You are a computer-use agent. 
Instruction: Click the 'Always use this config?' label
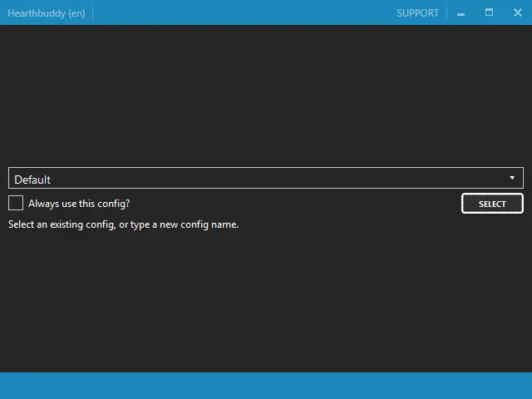pyautogui.click(x=79, y=204)
